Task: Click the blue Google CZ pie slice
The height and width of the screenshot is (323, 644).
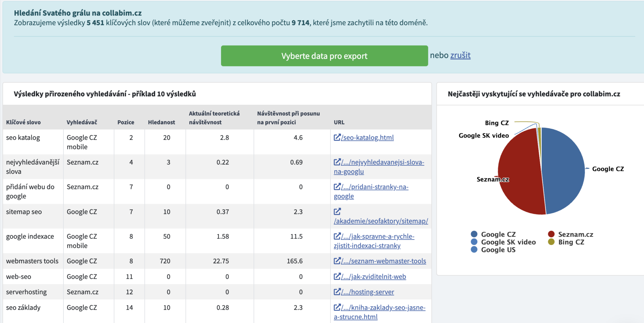Action: tap(563, 170)
